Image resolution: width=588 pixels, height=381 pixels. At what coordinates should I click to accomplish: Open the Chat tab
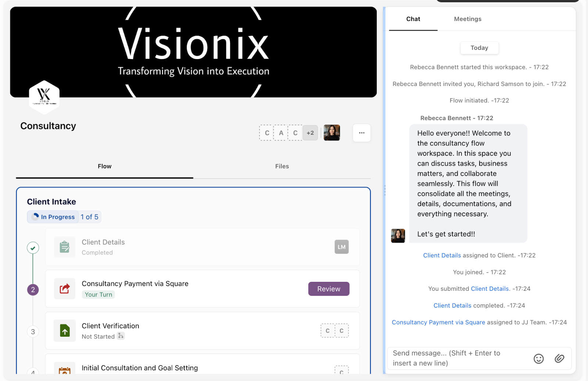[x=413, y=19]
